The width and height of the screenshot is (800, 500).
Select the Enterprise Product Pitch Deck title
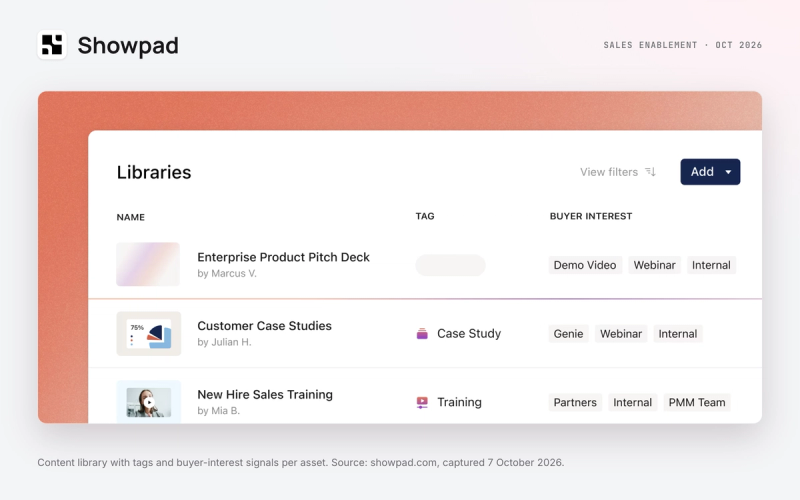click(283, 257)
